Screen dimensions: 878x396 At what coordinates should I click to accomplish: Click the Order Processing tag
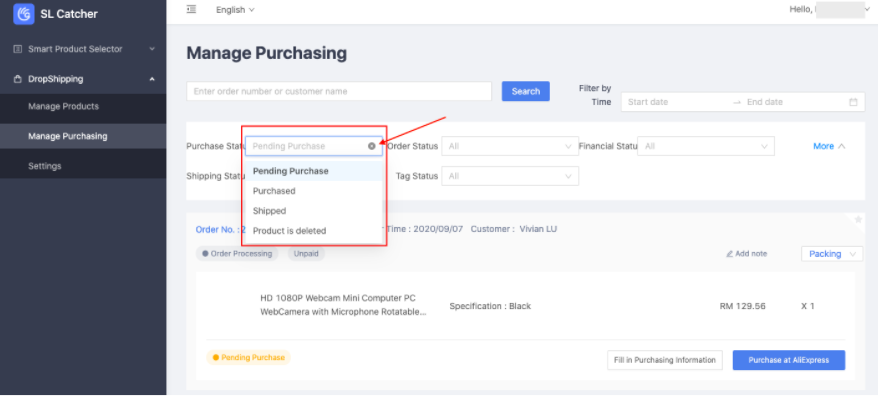(x=237, y=254)
